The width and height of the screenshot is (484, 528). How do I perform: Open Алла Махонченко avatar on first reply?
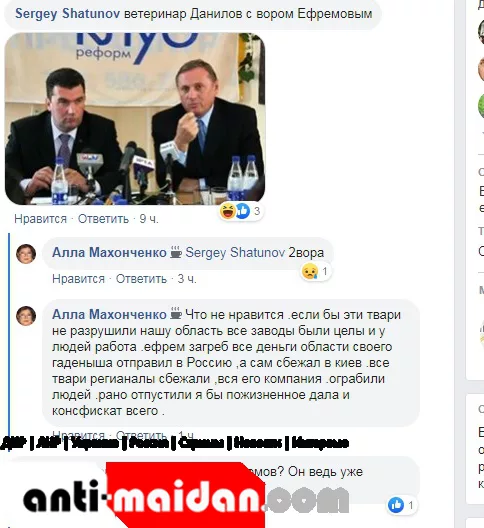coord(26,254)
